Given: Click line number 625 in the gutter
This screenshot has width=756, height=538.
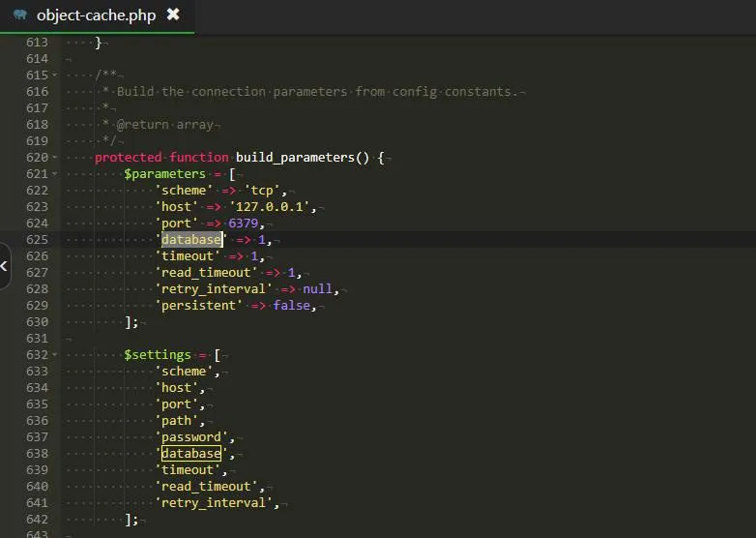Looking at the screenshot, I should [x=37, y=239].
